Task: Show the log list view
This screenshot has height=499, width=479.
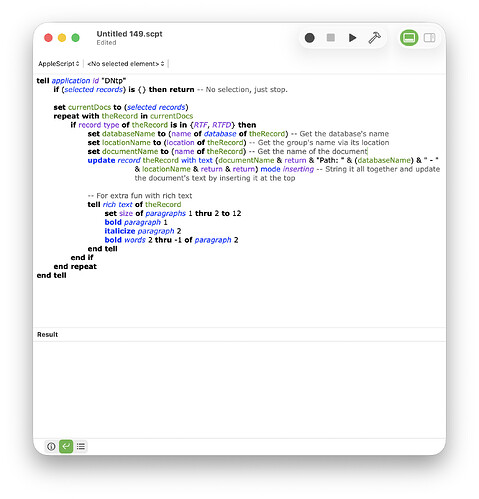Action: [x=81, y=446]
